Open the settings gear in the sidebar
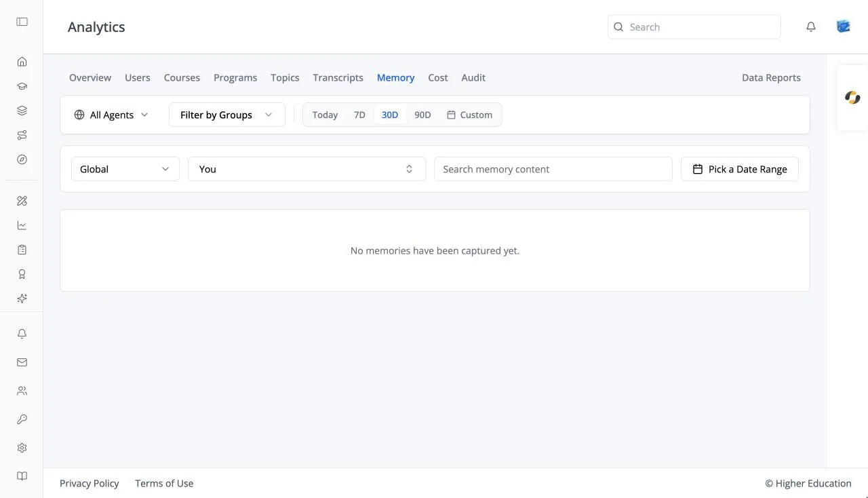The height and width of the screenshot is (498, 868). point(22,448)
